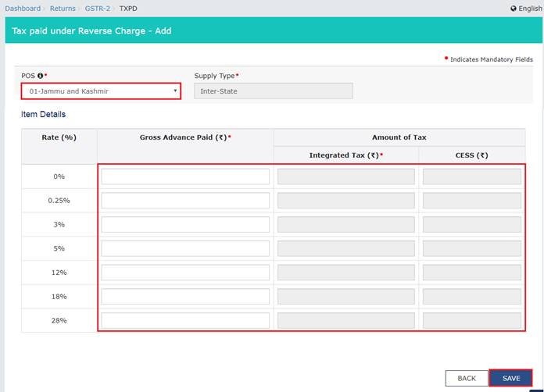Focus Gross Advance Paid field for 18%
Screen dimensions: 544x392
[185, 297]
